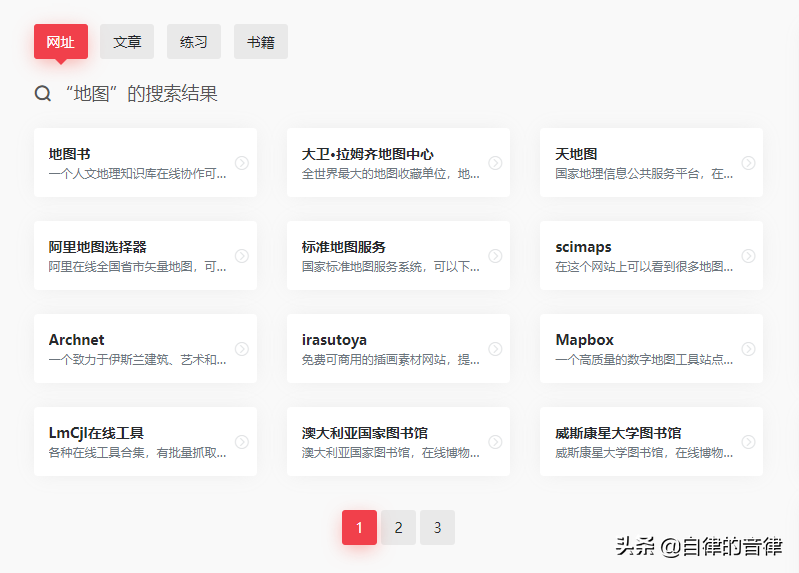Click description 澳大利亚国家图书馆，在线博物...
This screenshot has height=573, width=799.
[x=390, y=453]
